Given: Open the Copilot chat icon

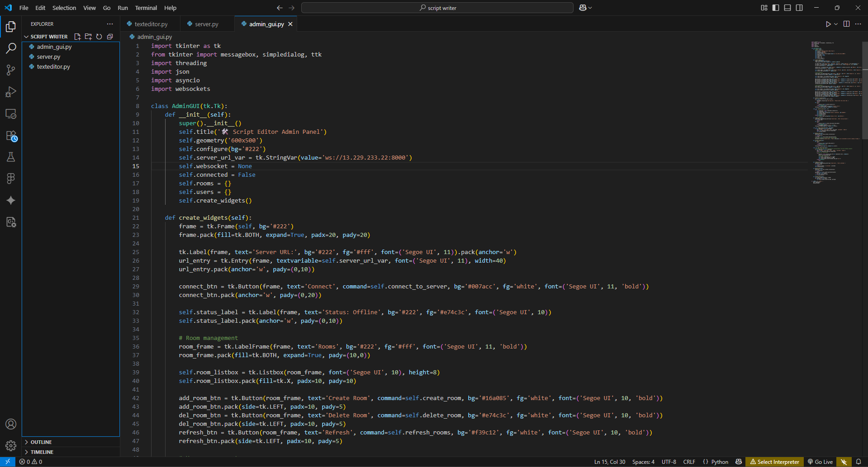Looking at the screenshot, I should (x=583, y=8).
